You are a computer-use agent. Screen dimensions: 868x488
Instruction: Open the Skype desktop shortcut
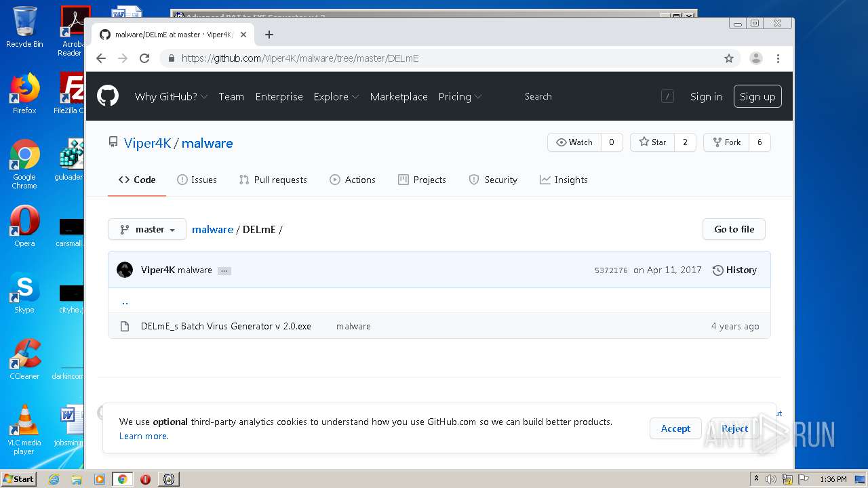(x=24, y=293)
